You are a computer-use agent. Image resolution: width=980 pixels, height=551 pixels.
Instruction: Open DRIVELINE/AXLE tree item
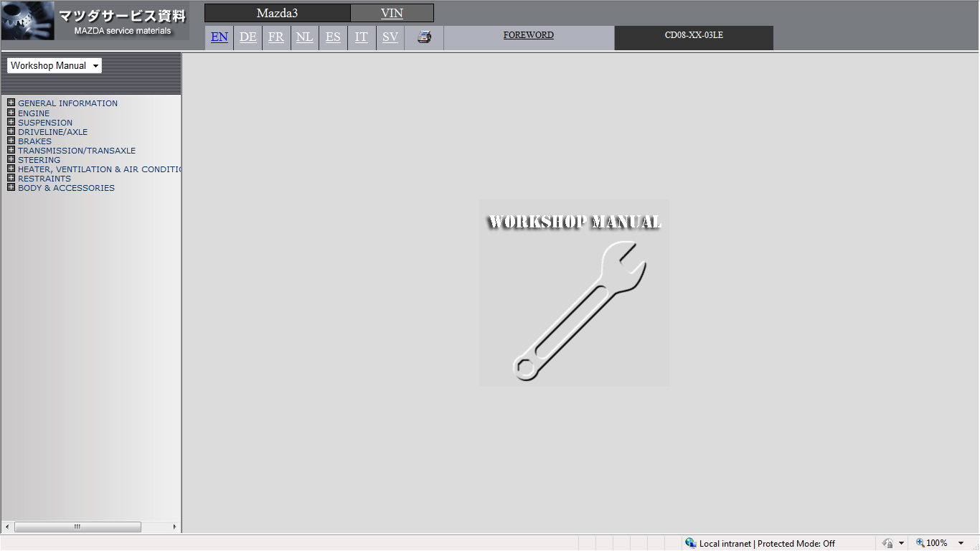[x=53, y=132]
